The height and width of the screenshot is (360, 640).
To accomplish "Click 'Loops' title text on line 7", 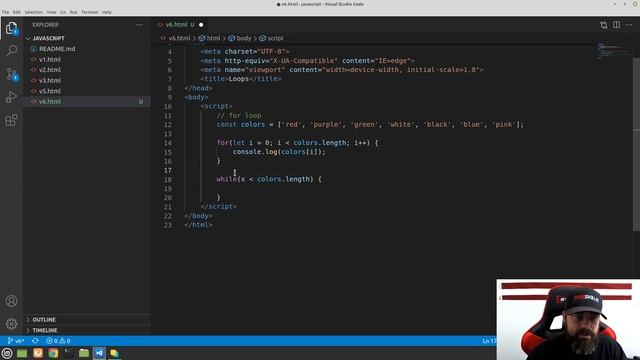I will [x=239, y=79].
